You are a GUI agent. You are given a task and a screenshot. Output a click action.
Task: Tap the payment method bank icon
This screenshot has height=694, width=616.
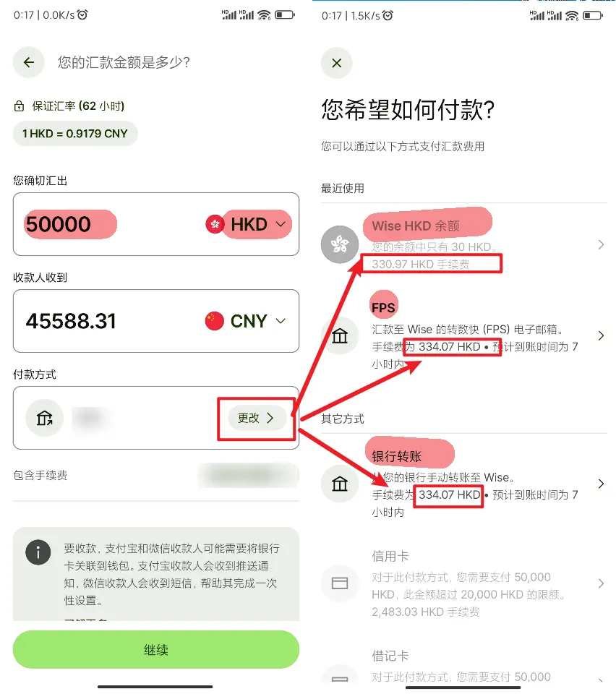click(x=44, y=418)
